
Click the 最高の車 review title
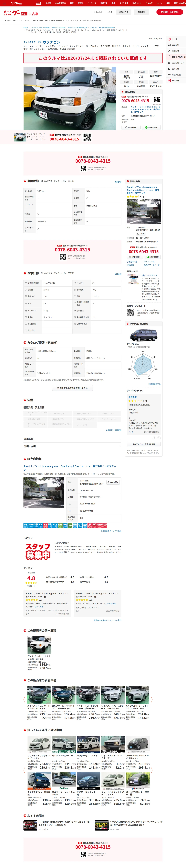133,397
